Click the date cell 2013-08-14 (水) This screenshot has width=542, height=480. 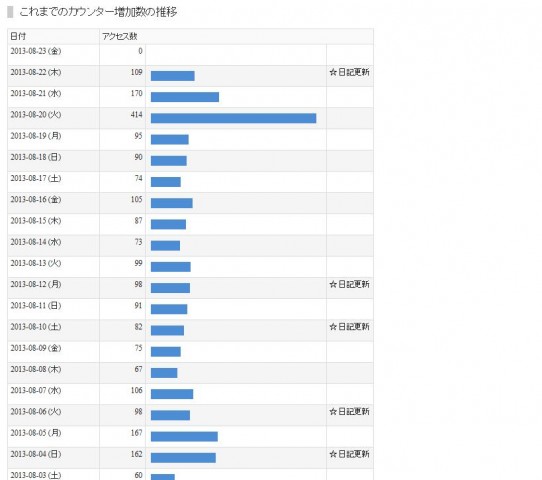36,242
